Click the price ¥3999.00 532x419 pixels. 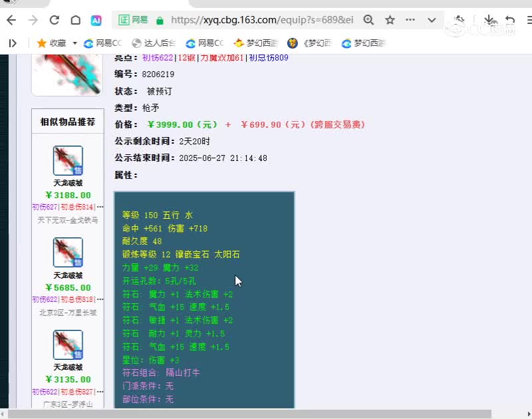182,124
